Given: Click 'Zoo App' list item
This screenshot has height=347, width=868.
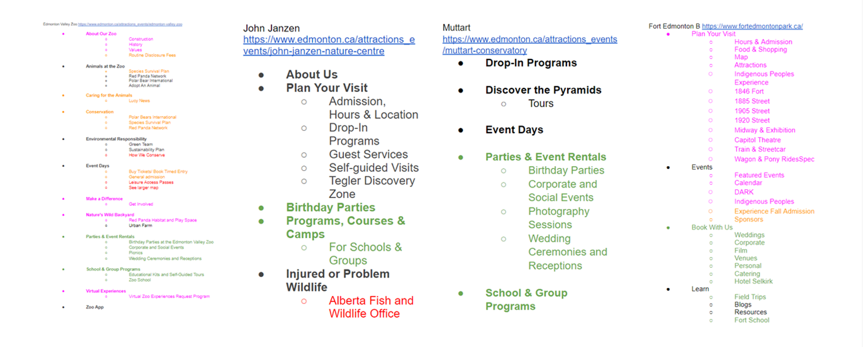Looking at the screenshot, I should (x=95, y=308).
